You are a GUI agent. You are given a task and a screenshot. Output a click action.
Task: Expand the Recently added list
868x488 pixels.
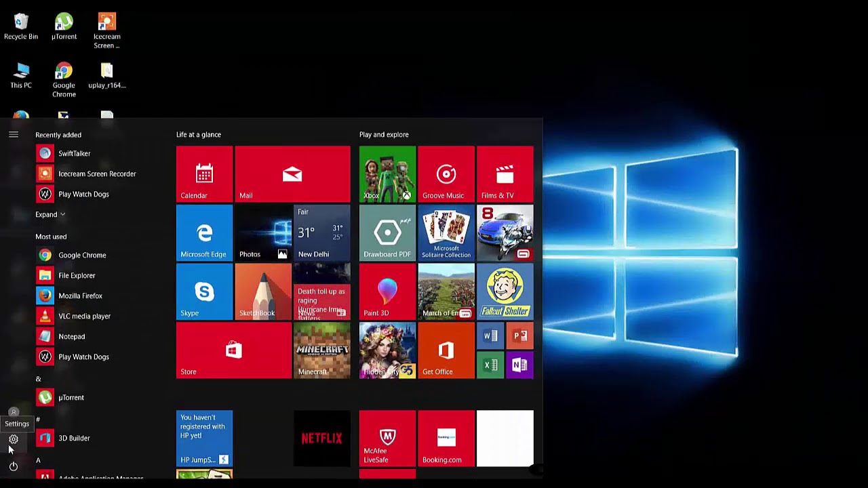point(50,214)
